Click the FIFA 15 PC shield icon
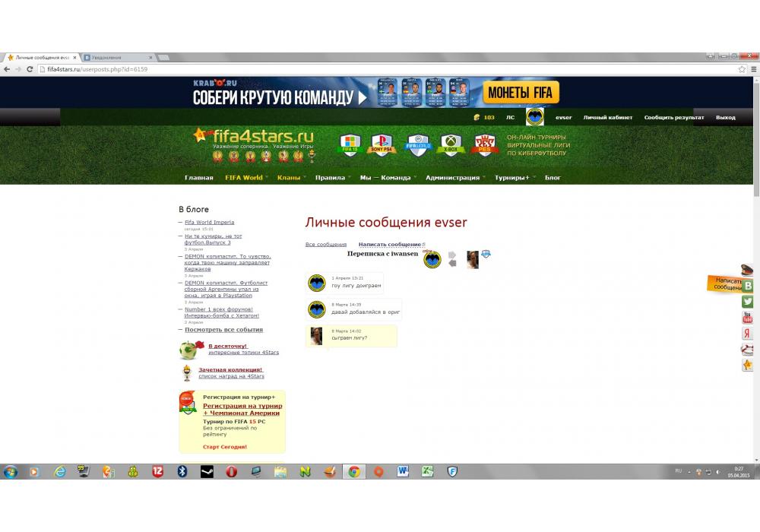Image resolution: width=760 pixels, height=532 pixels. [x=350, y=144]
